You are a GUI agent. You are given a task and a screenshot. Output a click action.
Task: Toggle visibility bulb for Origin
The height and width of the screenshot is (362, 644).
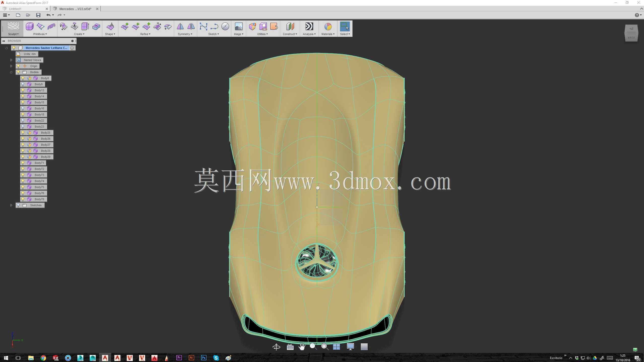18,66
